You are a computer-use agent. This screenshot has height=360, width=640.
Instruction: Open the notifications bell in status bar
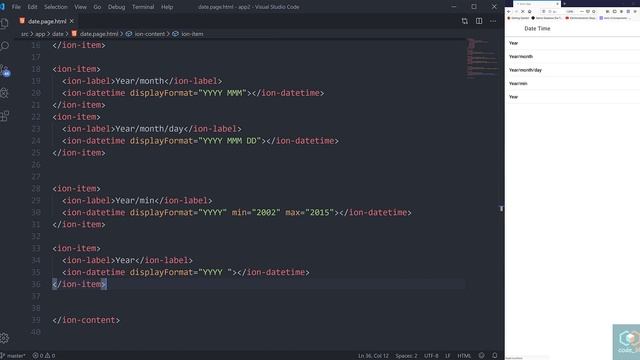point(495,356)
